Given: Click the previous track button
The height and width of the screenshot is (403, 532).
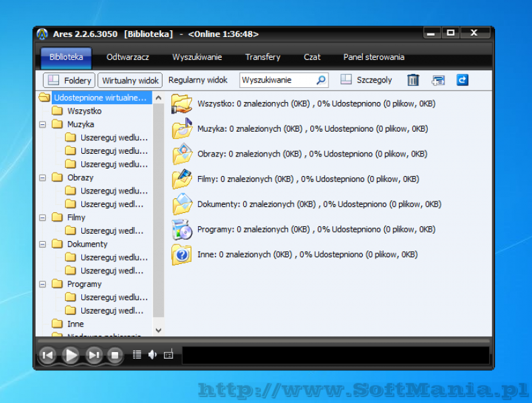Looking at the screenshot, I should coord(48,355).
